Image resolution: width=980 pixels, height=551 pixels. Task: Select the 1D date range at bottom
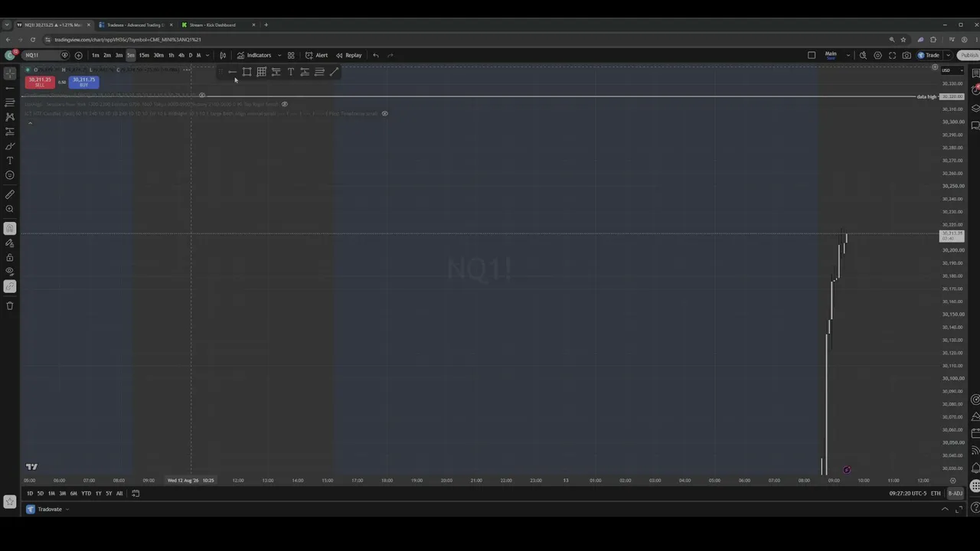click(x=30, y=494)
